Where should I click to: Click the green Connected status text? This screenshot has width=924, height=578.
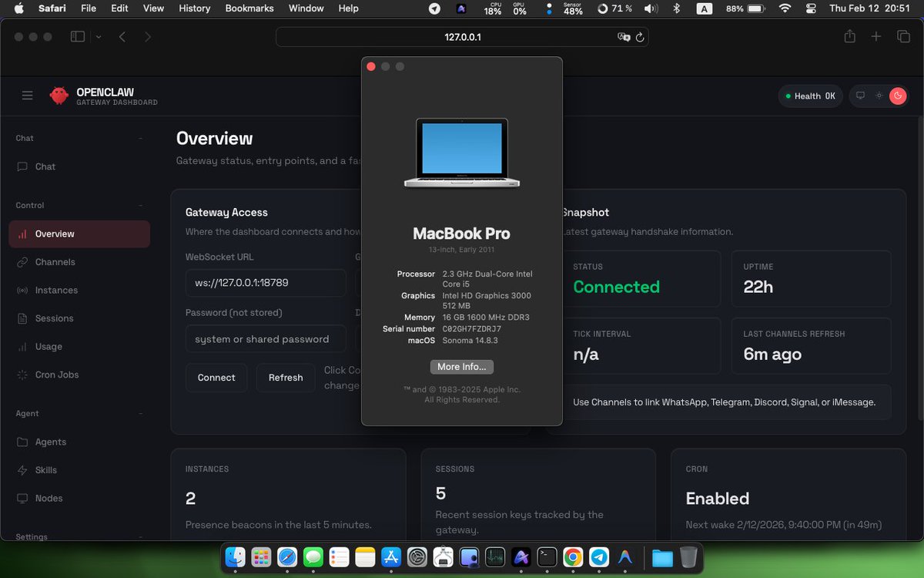(616, 287)
